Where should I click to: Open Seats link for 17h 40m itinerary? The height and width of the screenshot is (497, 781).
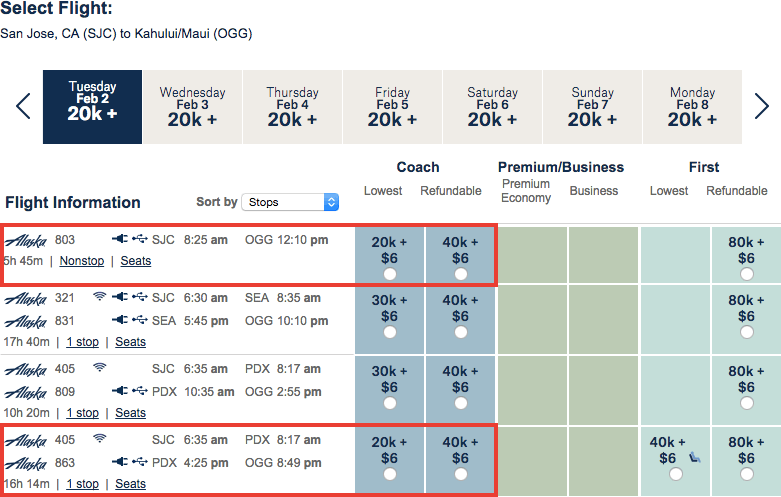pyautogui.click(x=130, y=342)
